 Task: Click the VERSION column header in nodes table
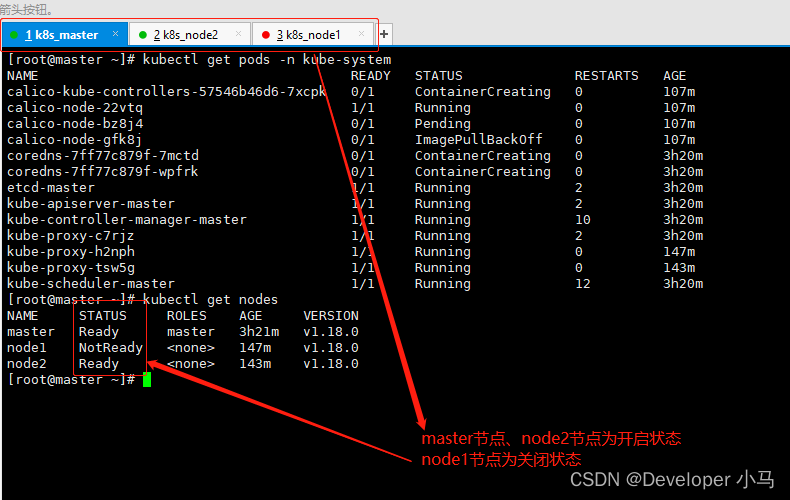[331, 316]
